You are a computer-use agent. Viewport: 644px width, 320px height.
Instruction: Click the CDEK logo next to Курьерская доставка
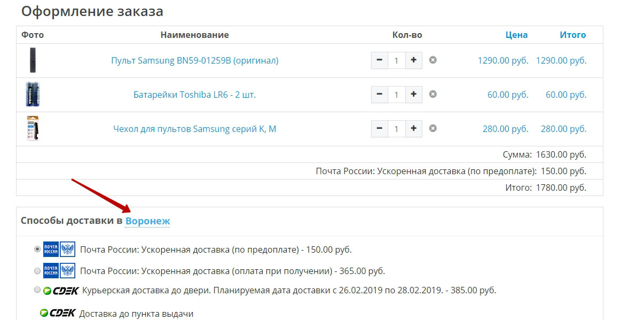[61, 291]
